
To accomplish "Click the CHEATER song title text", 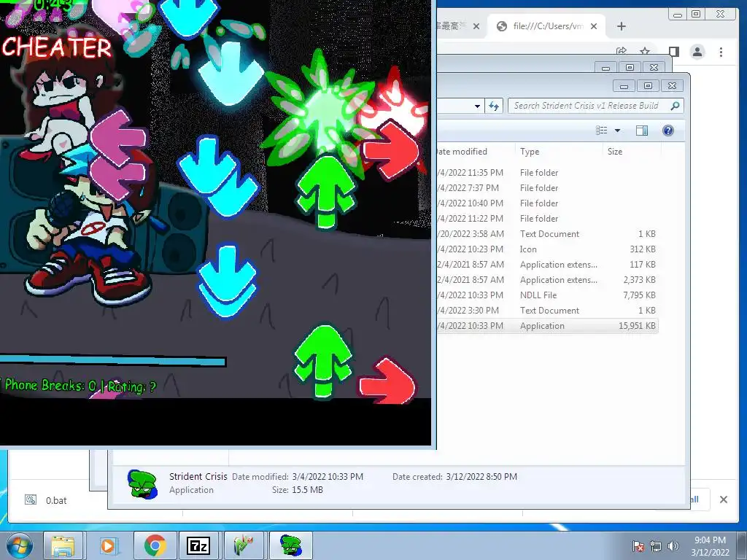I will [x=57, y=47].
